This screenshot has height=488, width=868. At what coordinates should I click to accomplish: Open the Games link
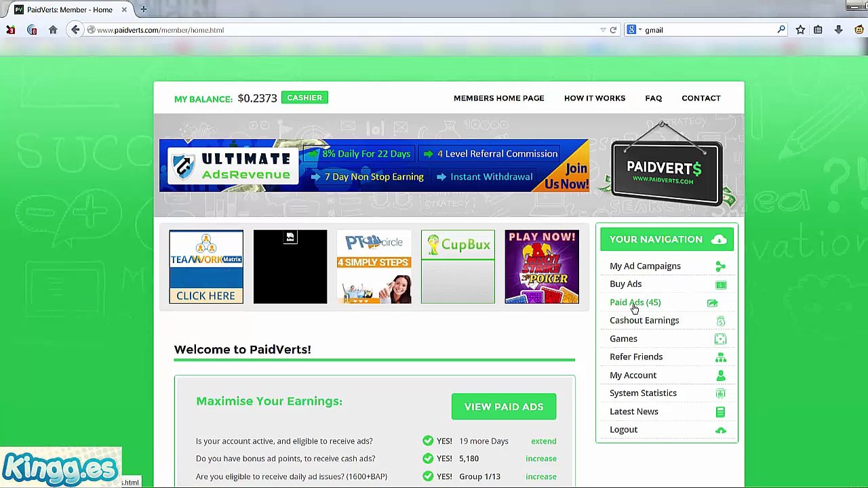(623, 339)
